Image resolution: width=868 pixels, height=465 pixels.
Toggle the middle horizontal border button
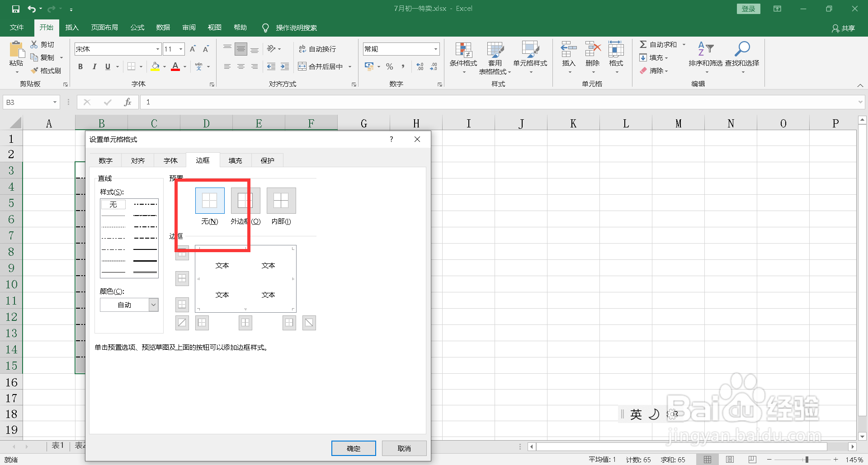(182, 279)
